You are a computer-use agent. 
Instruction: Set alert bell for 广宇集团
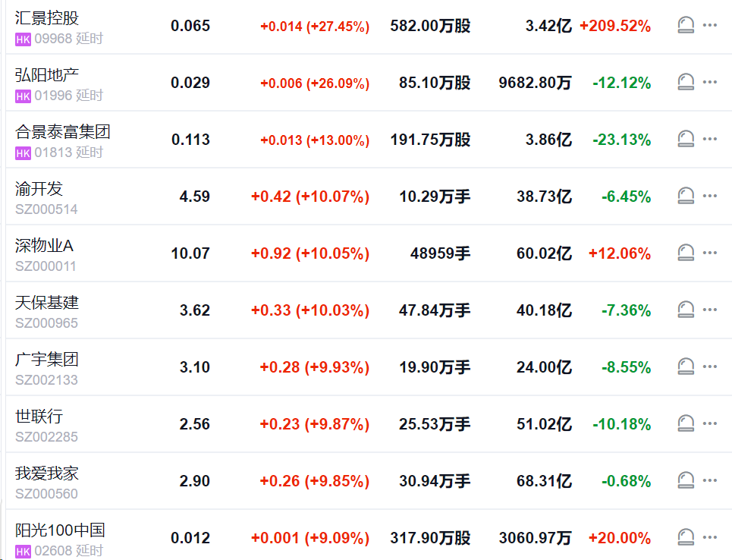685,367
